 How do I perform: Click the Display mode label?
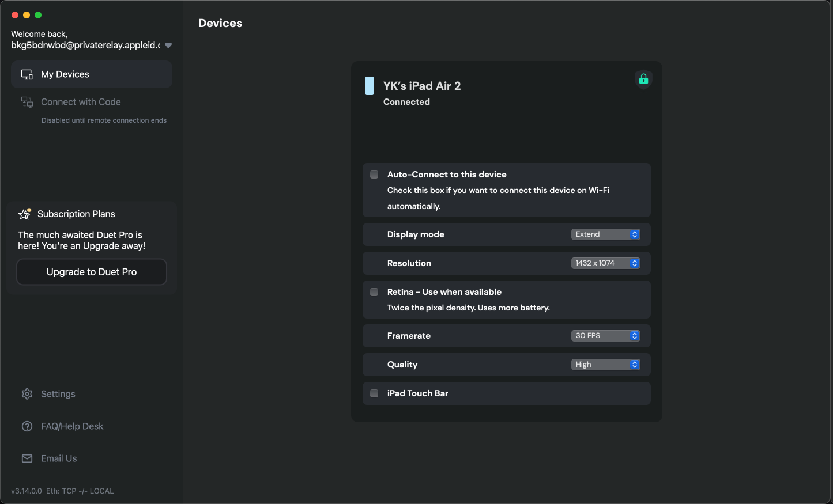point(416,234)
